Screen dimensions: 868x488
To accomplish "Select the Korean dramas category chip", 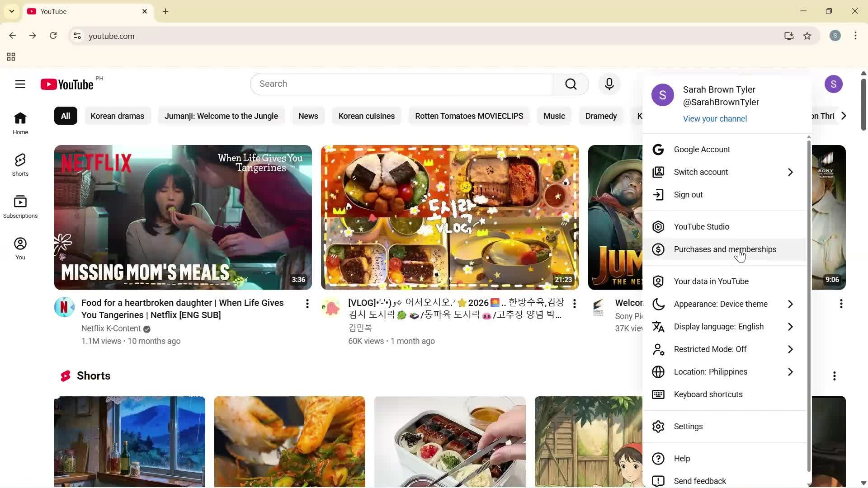I will click(117, 116).
